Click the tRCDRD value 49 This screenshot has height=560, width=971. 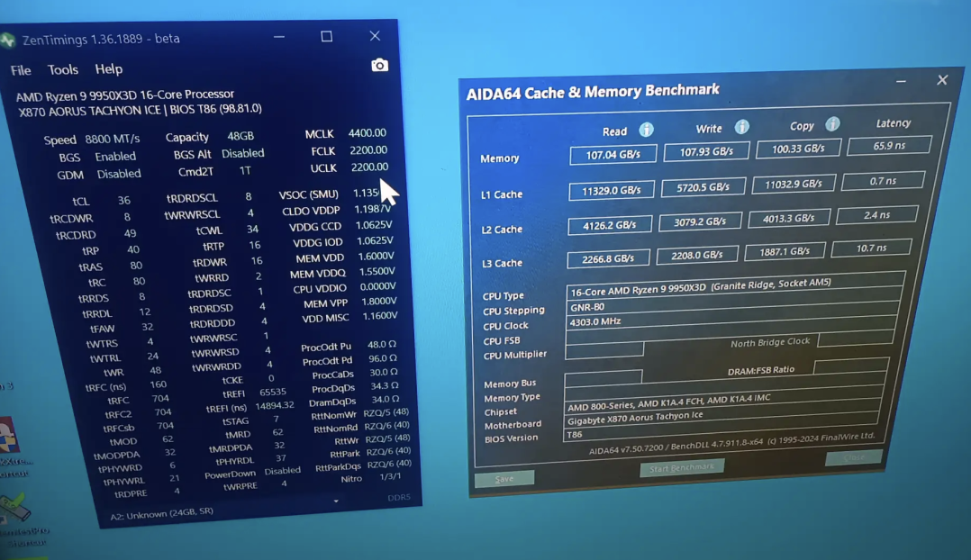click(x=130, y=233)
